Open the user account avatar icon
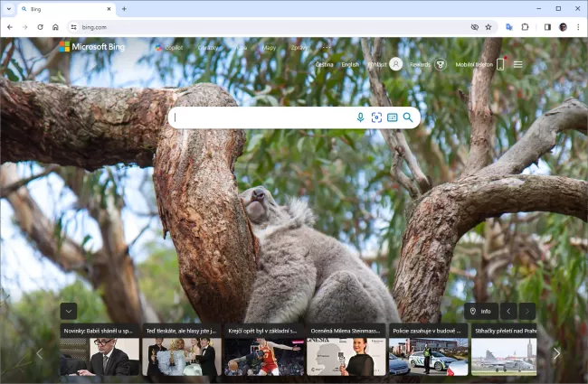This screenshot has width=588, height=384. (x=395, y=64)
